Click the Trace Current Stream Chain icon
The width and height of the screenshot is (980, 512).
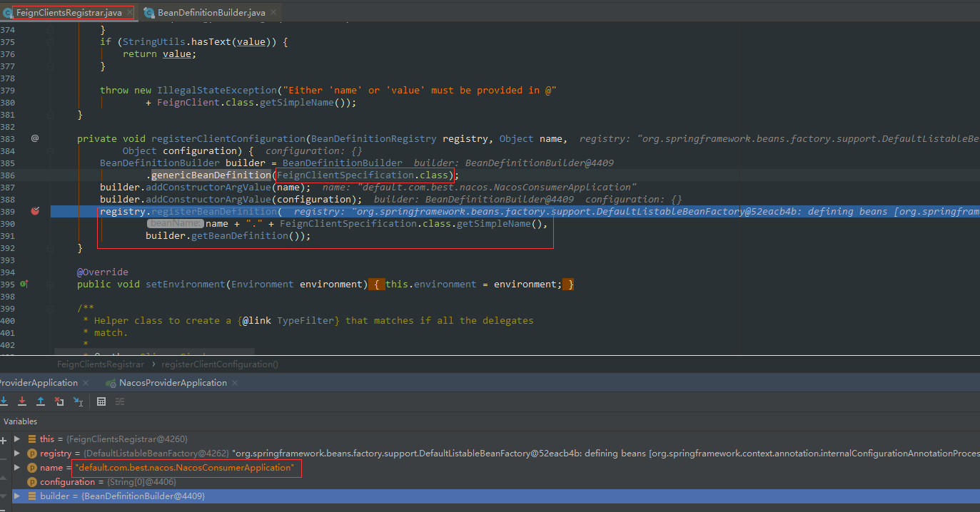(x=120, y=401)
